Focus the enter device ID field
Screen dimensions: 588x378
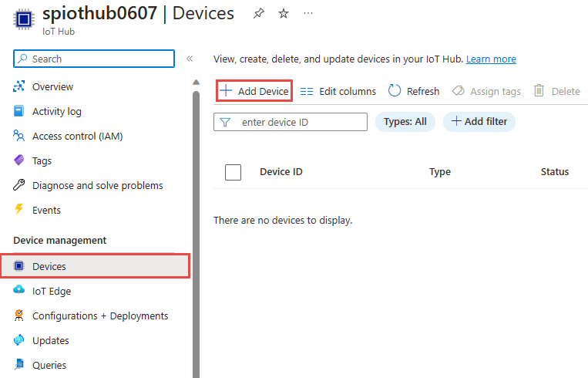(x=299, y=122)
